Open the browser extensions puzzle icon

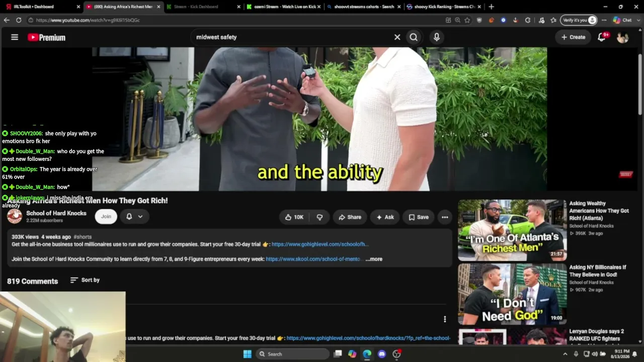(x=527, y=20)
